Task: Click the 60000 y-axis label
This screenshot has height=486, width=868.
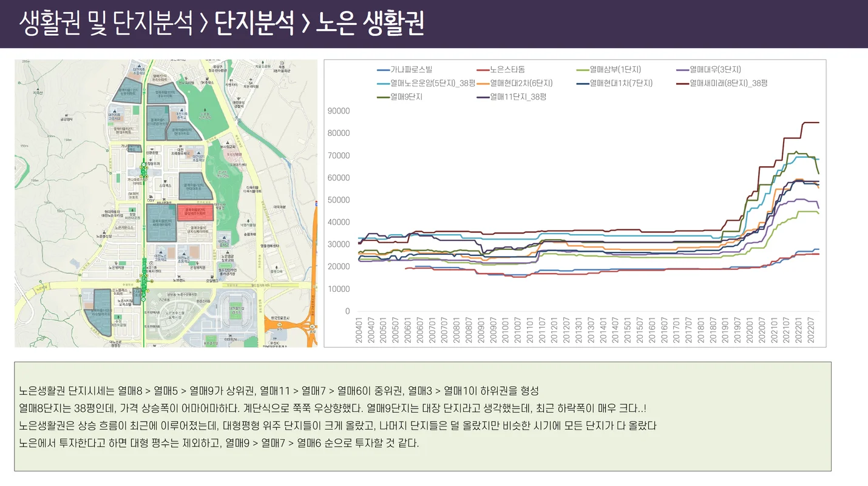Action: click(x=339, y=178)
